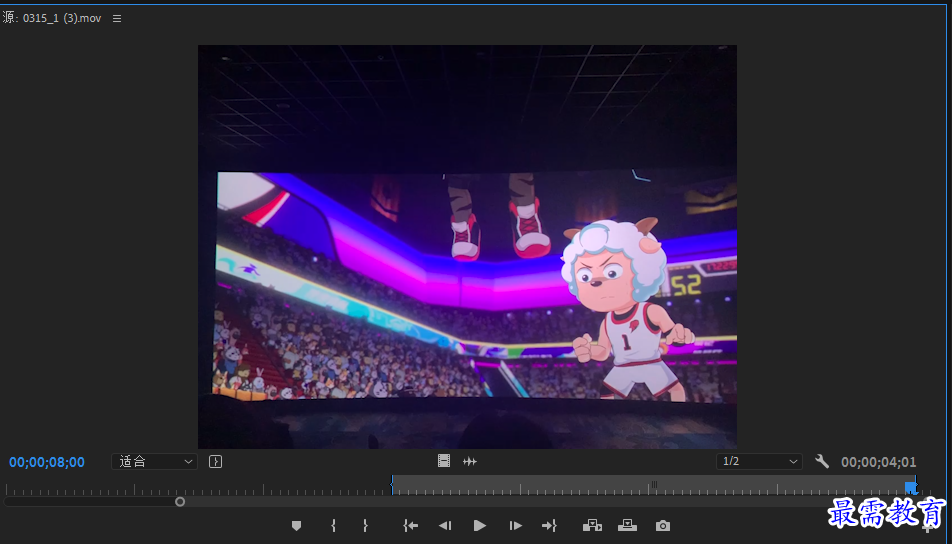Click the Overwrite edit button
952x544 pixels.
coord(627,525)
